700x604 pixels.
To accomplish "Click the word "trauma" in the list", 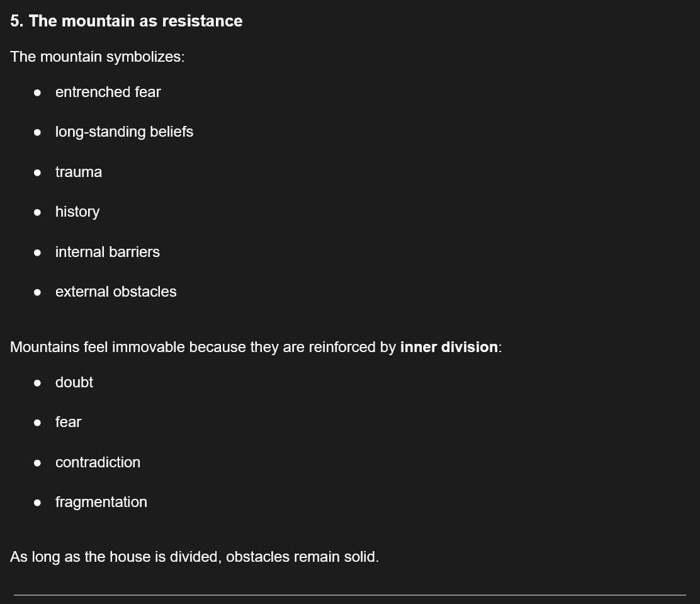I will click(x=78, y=172).
